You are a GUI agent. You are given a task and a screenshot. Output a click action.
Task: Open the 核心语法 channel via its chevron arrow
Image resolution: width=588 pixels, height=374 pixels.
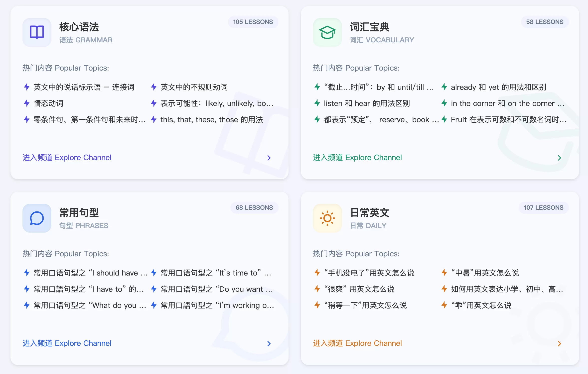point(269,158)
